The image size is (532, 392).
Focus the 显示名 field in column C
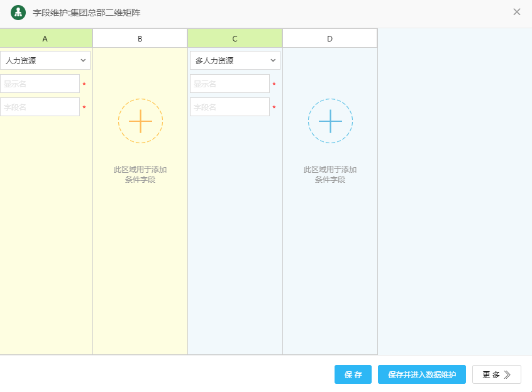[230, 84]
